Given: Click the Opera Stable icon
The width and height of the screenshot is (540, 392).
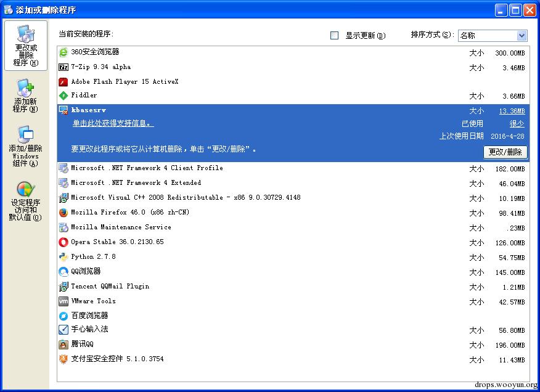Looking at the screenshot, I should pos(63,242).
